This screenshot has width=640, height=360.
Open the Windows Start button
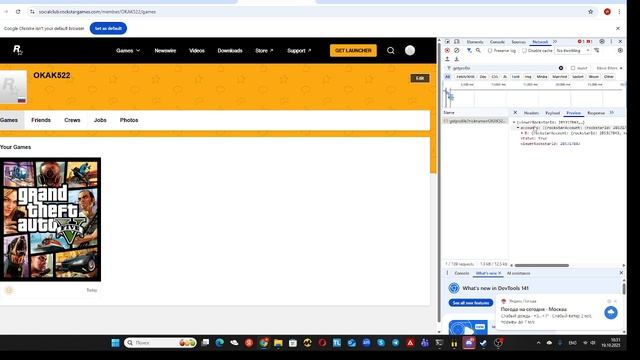116,343
